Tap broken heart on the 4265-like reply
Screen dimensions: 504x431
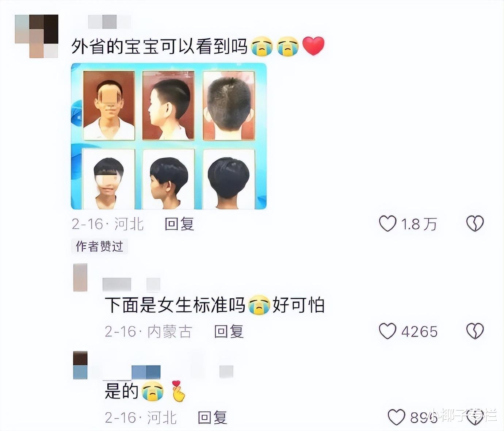pos(475,331)
